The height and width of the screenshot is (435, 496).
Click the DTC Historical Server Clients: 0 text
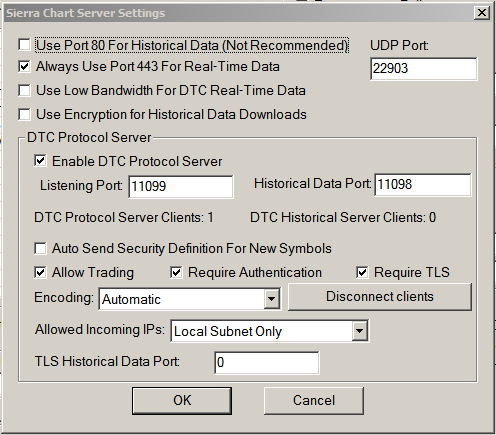pos(343,217)
